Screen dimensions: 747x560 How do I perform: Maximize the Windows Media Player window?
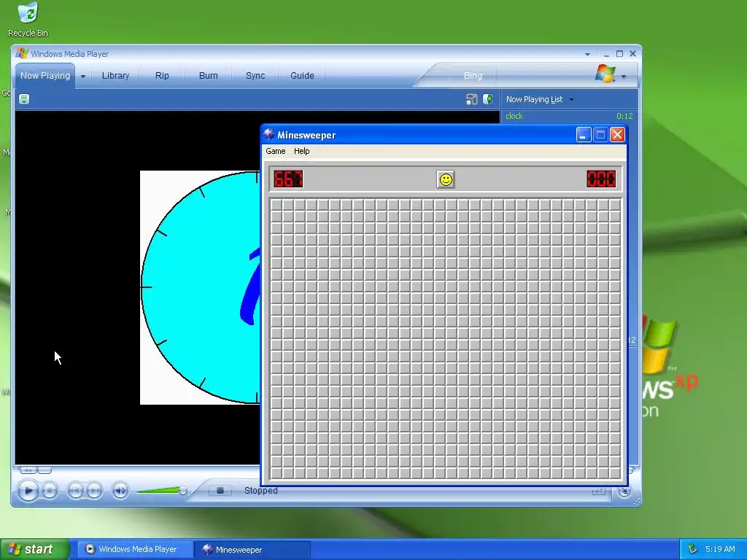[619, 54]
